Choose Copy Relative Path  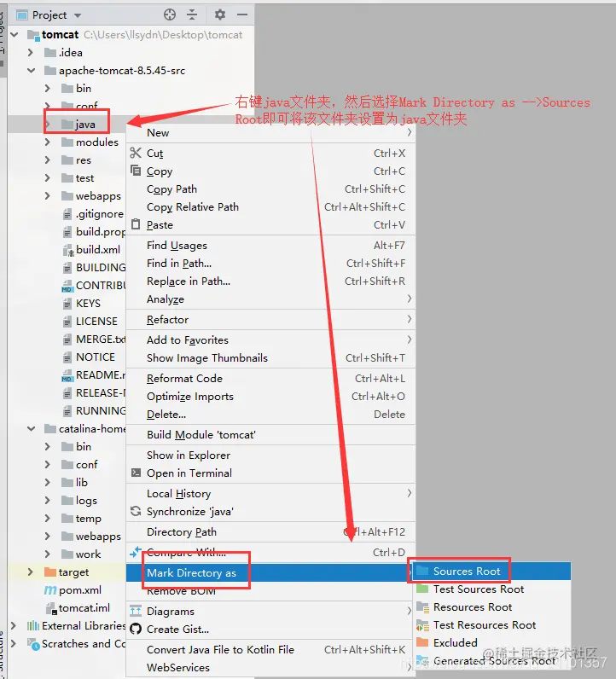tap(270, 207)
